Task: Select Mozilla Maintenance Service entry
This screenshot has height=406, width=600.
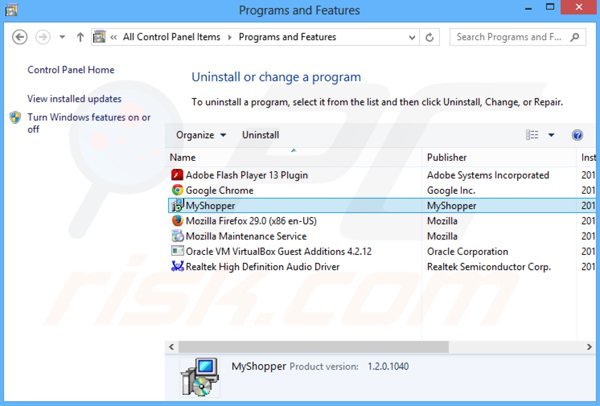Action: pyautogui.click(x=246, y=236)
